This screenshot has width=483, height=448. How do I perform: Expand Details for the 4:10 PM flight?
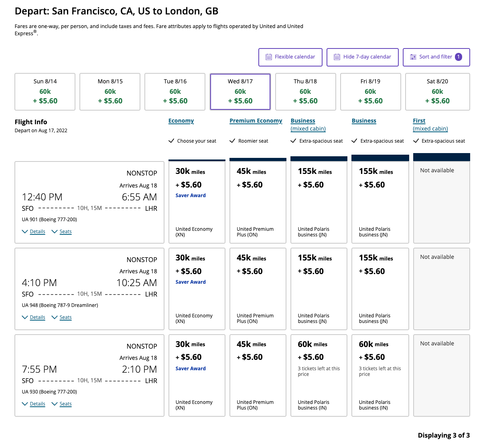37,317
